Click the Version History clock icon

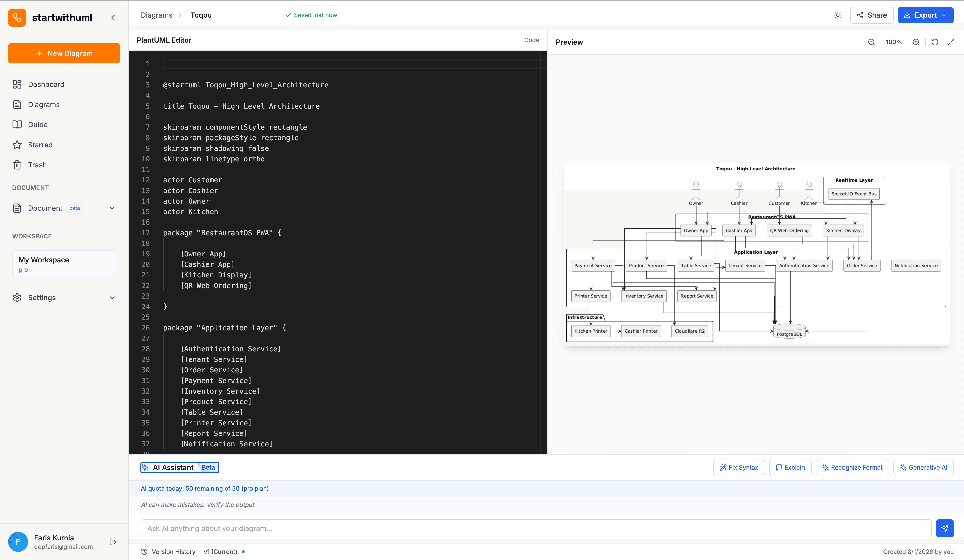click(144, 552)
